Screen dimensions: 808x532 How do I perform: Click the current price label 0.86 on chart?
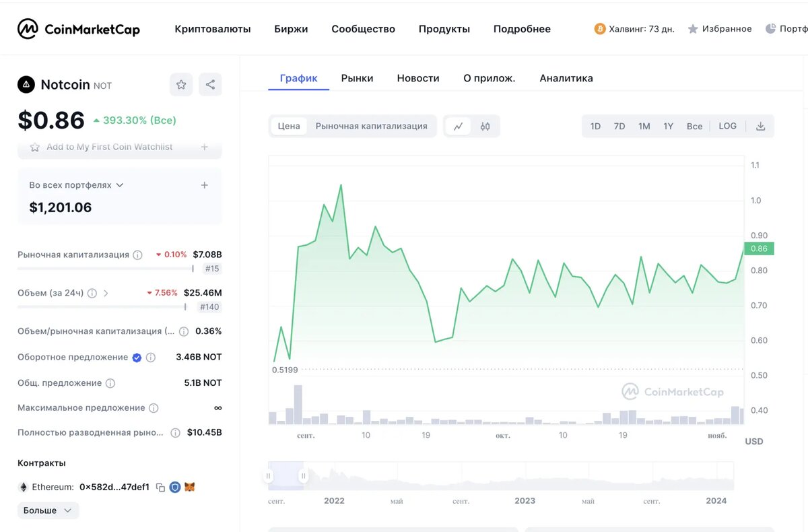759,248
